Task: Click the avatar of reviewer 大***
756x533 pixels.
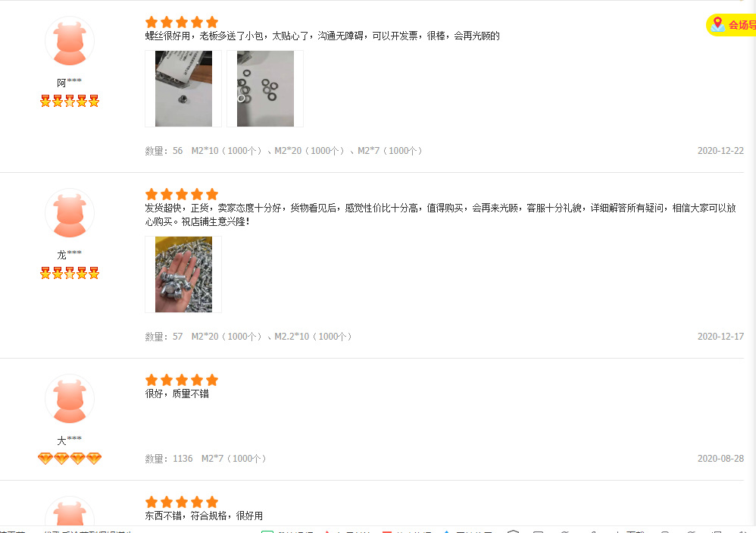Action: pos(70,399)
